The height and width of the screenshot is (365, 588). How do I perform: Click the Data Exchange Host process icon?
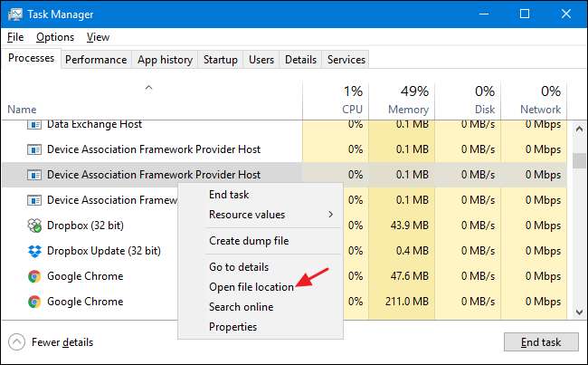click(x=34, y=124)
